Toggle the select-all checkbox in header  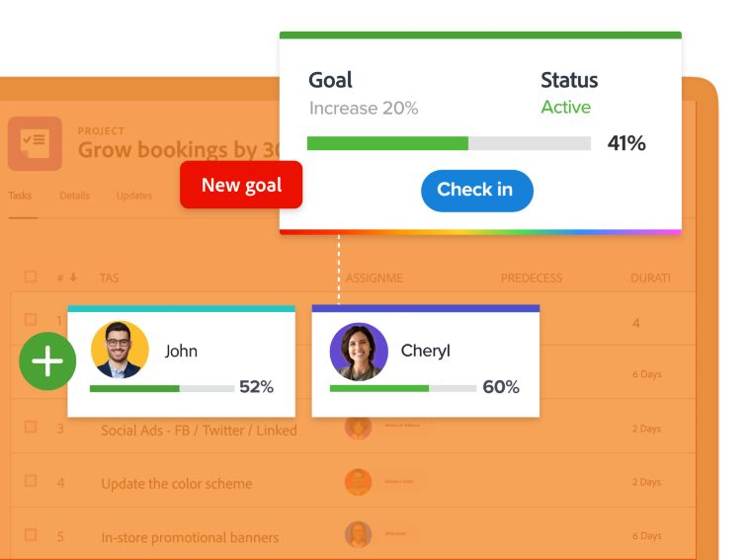(30, 277)
